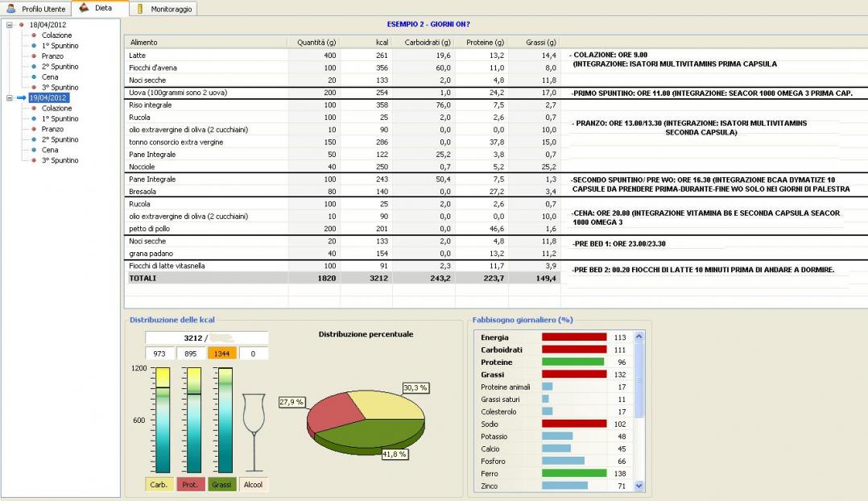Click the yellow gauge icon on Monitoraggio
The width and height of the screenshot is (868, 501).
click(x=140, y=8)
